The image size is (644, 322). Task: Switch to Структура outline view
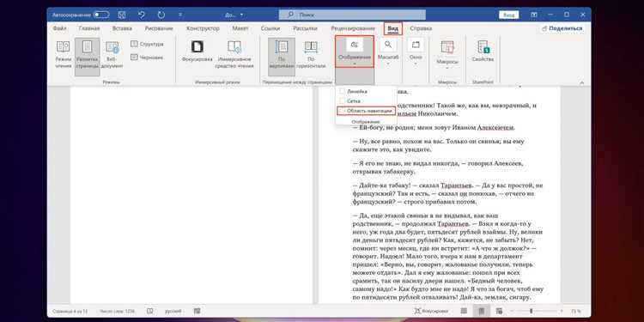(x=147, y=44)
